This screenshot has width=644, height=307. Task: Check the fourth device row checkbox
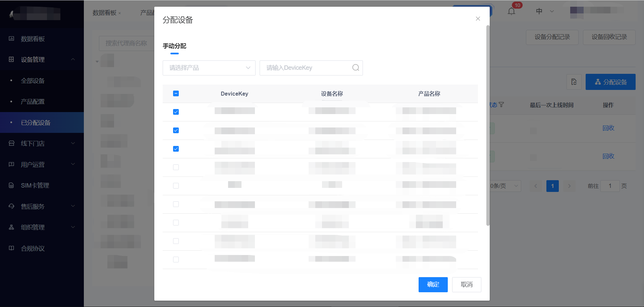176,167
